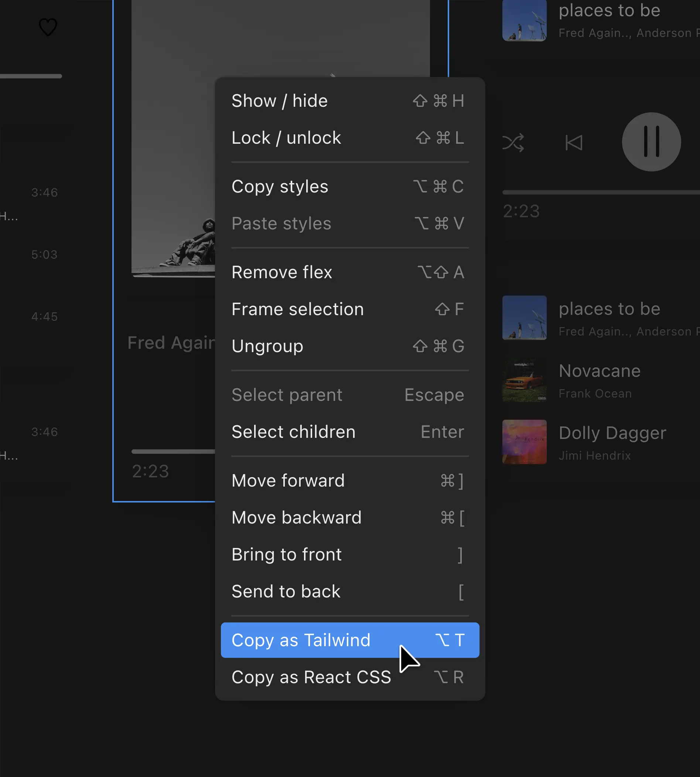
Task: Select Copy as React CSS
Action: coord(350,677)
